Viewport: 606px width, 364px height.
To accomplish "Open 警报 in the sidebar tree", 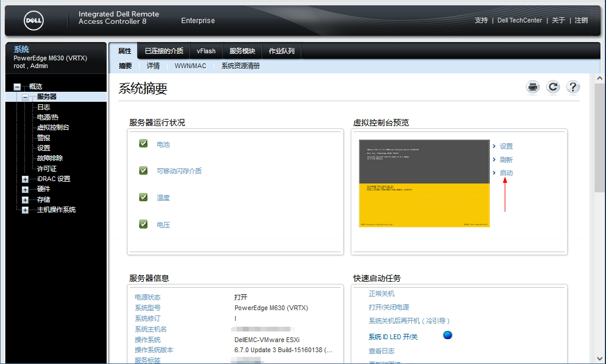I will [44, 138].
